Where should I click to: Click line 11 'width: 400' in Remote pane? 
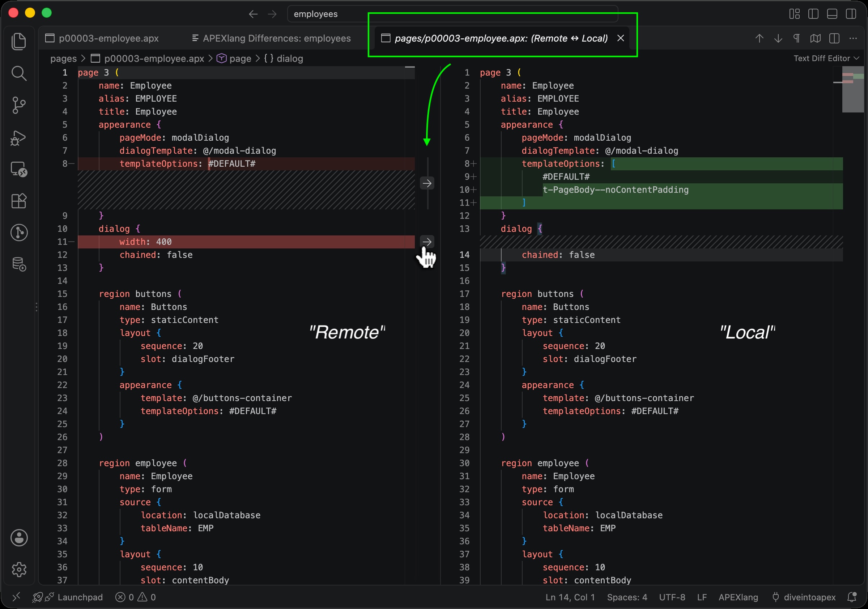tap(145, 242)
